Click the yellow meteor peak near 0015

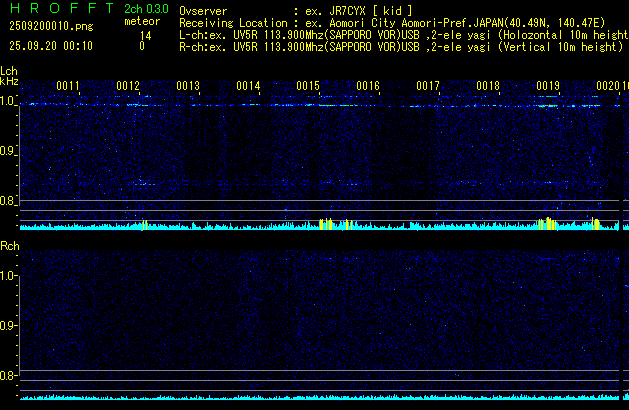tap(324, 224)
